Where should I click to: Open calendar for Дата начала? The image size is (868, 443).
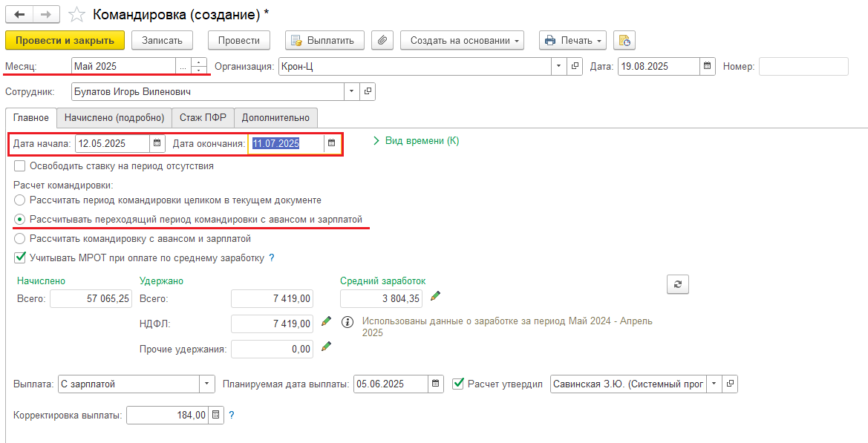click(x=157, y=143)
